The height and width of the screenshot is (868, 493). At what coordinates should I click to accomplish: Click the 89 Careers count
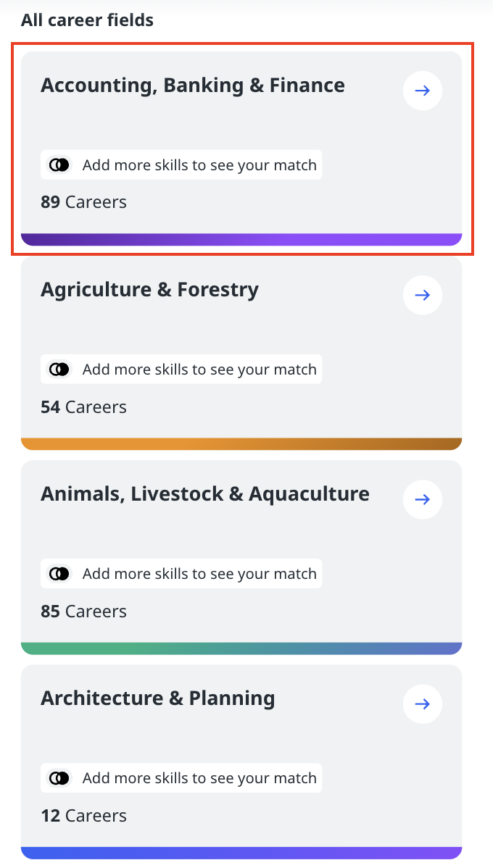tap(83, 202)
